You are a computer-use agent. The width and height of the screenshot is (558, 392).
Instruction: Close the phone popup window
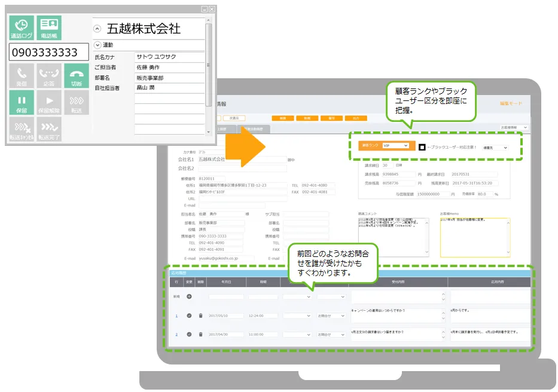[x=212, y=9]
